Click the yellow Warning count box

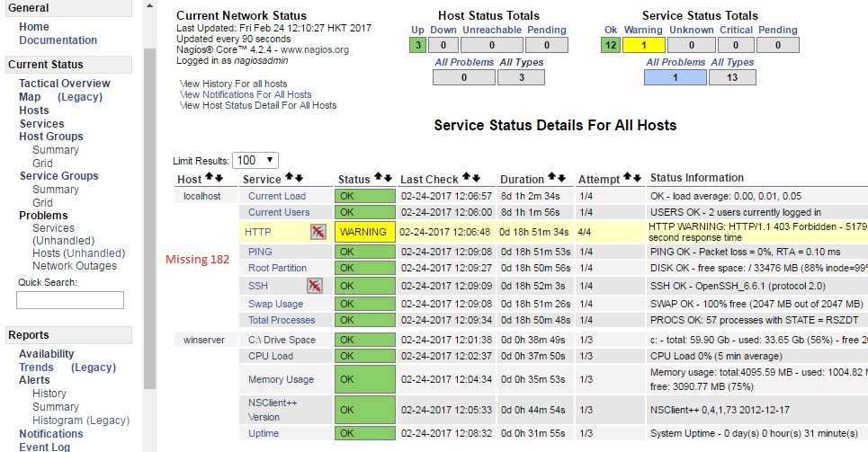640,45
